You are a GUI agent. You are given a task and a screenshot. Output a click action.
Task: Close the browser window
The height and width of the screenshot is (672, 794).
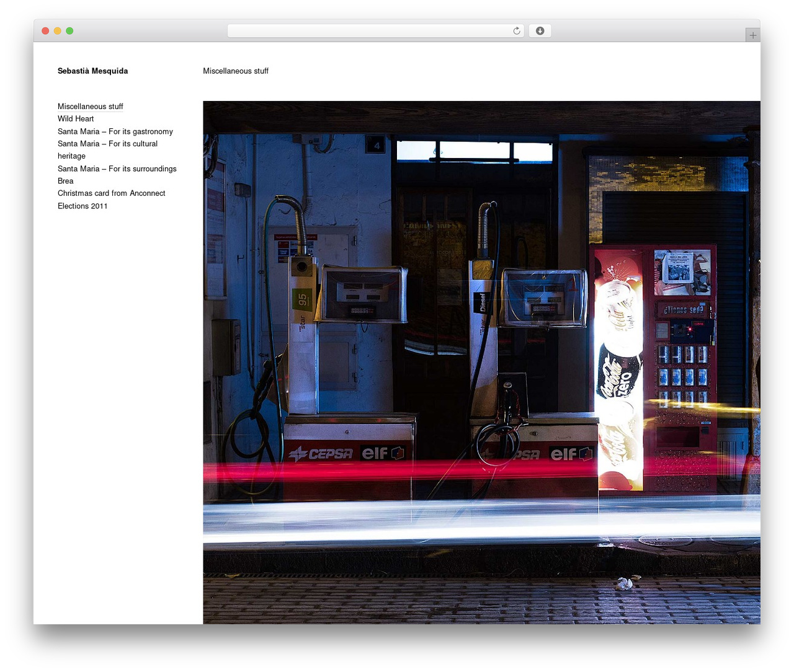pos(45,31)
